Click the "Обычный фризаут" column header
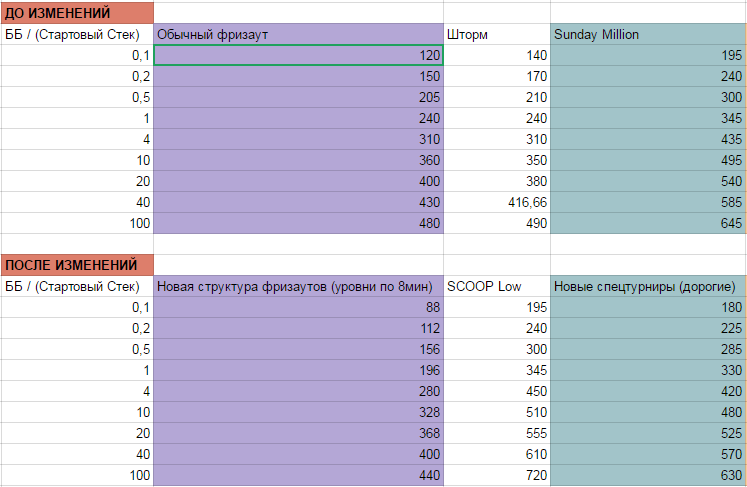The height and width of the screenshot is (487, 747). click(298, 35)
